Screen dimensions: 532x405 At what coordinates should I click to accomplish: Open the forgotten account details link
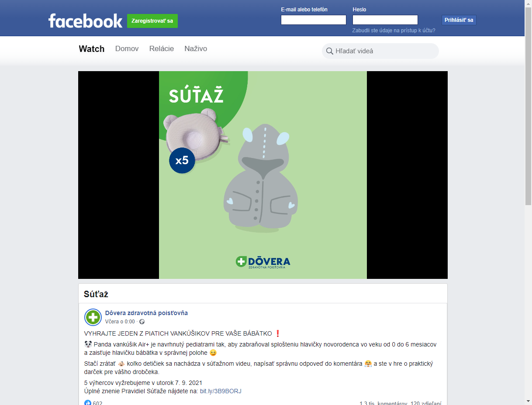pos(394,31)
